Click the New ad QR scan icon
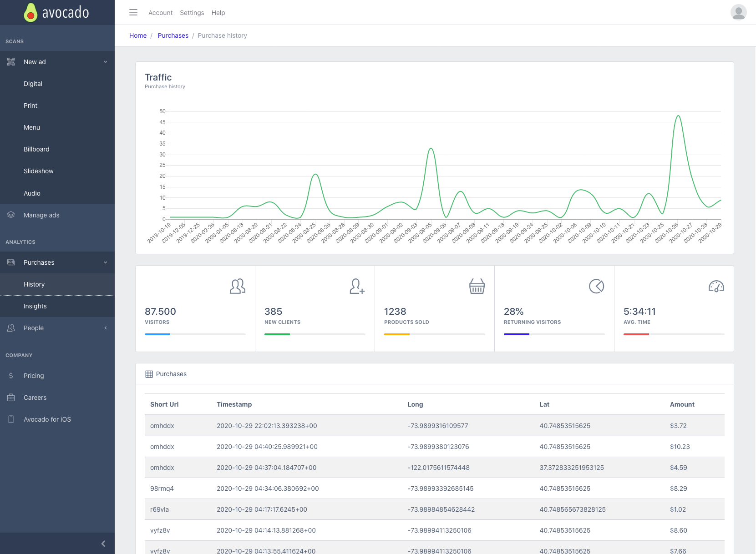The image size is (756, 554). tap(11, 62)
